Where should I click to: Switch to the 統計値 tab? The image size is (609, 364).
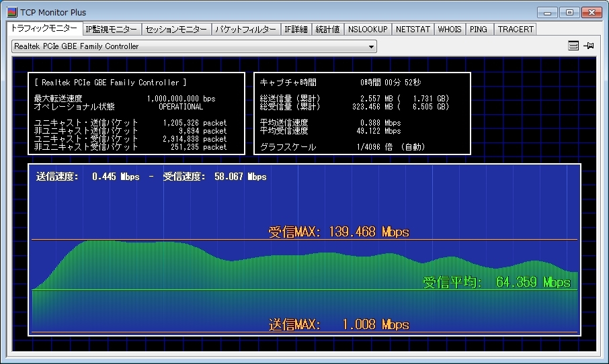click(327, 30)
